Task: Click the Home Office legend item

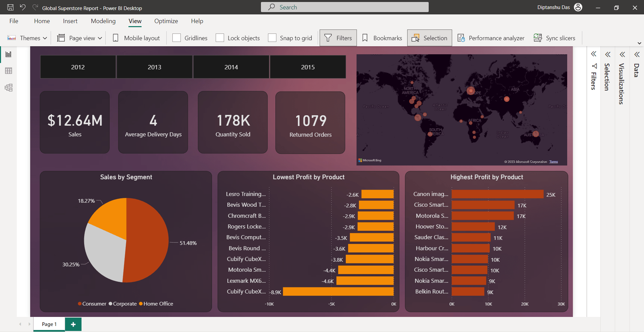Action: pyautogui.click(x=156, y=304)
